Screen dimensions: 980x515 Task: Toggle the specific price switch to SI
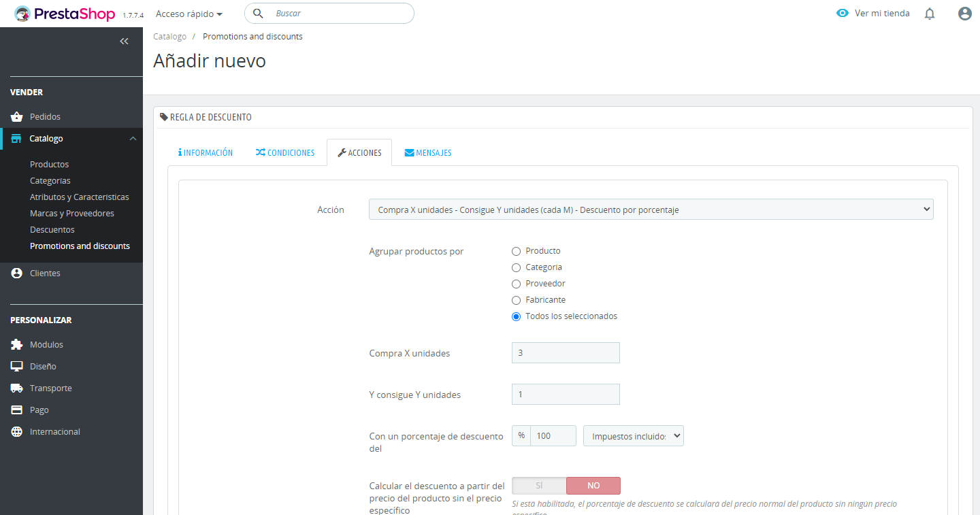click(539, 486)
